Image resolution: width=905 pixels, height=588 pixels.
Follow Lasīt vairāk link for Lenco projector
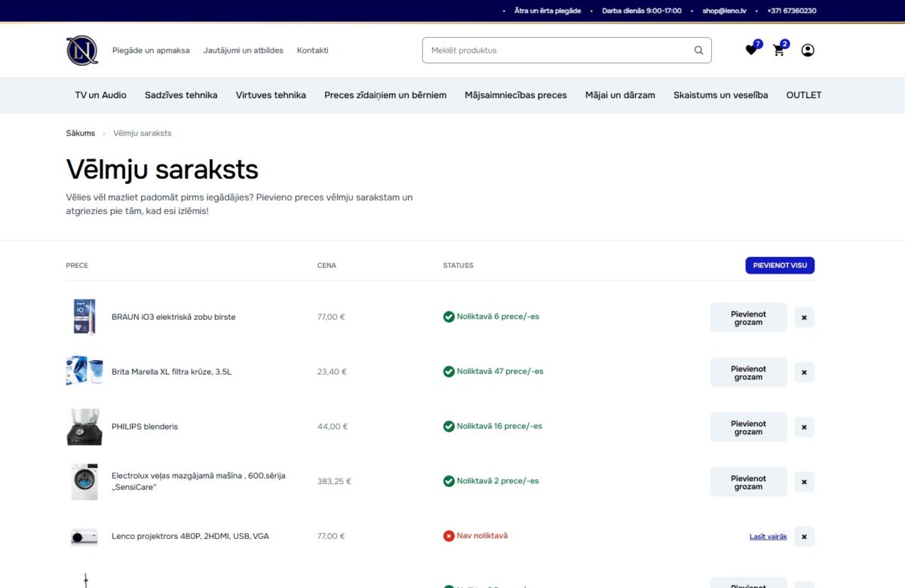coord(768,537)
